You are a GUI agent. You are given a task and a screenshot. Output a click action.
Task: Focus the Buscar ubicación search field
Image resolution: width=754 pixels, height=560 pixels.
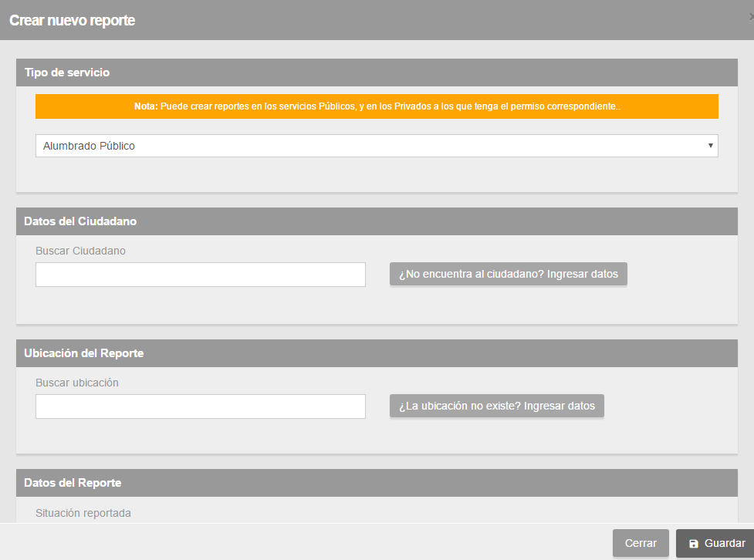point(201,407)
